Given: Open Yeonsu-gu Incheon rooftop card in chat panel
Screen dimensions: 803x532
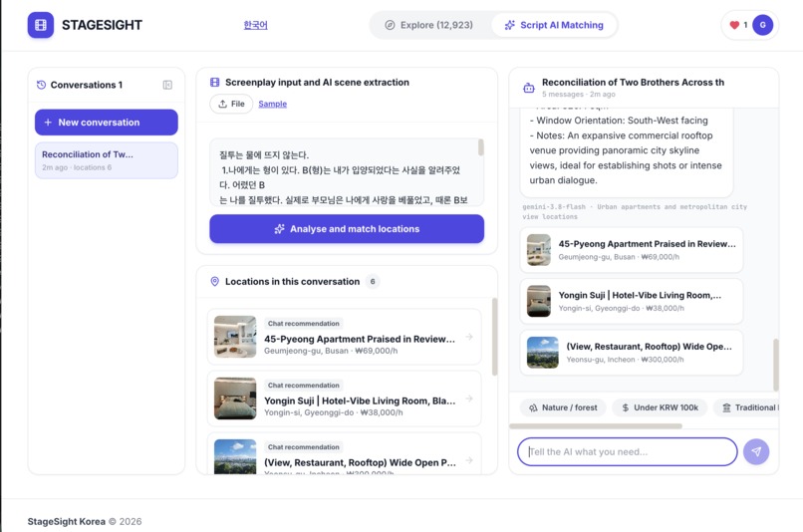Looking at the screenshot, I should click(632, 353).
